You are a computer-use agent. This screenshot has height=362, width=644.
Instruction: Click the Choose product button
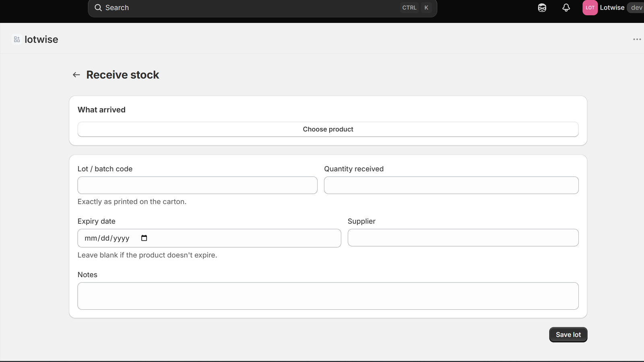pos(328,129)
